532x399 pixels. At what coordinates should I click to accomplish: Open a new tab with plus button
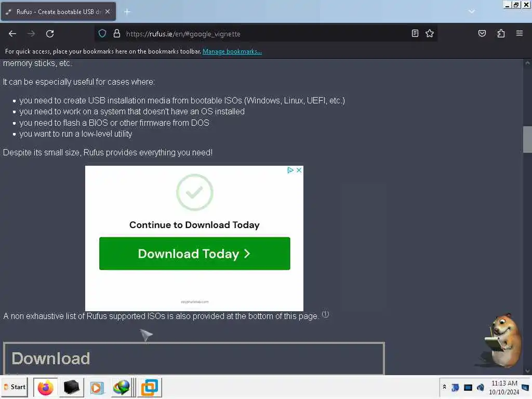(127, 12)
